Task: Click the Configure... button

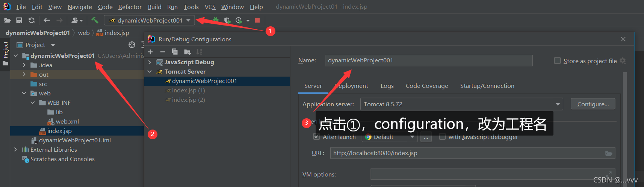Action: [593, 104]
